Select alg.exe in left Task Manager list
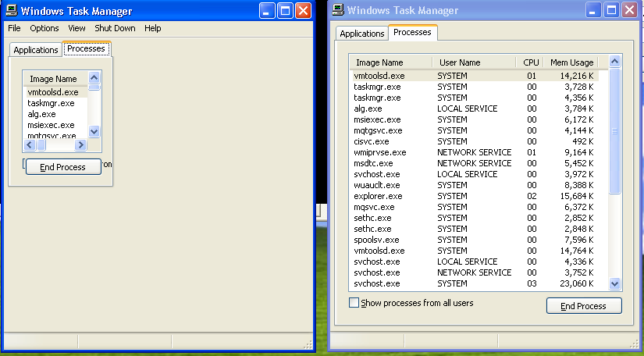Viewport: 644px width, 356px height. click(x=55, y=114)
